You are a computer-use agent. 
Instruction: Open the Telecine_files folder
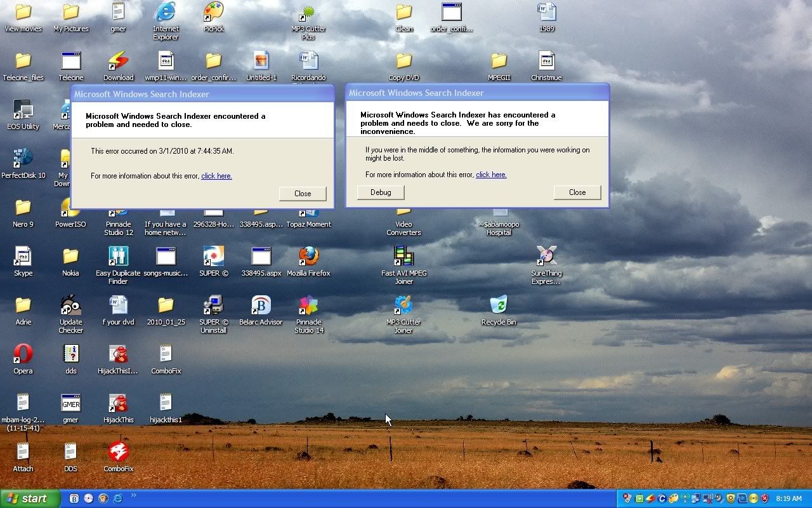click(x=23, y=66)
